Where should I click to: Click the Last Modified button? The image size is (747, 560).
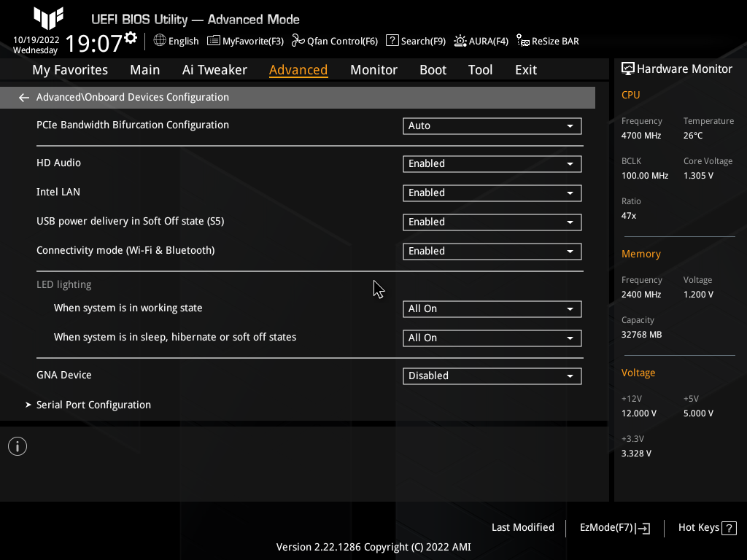click(522, 527)
